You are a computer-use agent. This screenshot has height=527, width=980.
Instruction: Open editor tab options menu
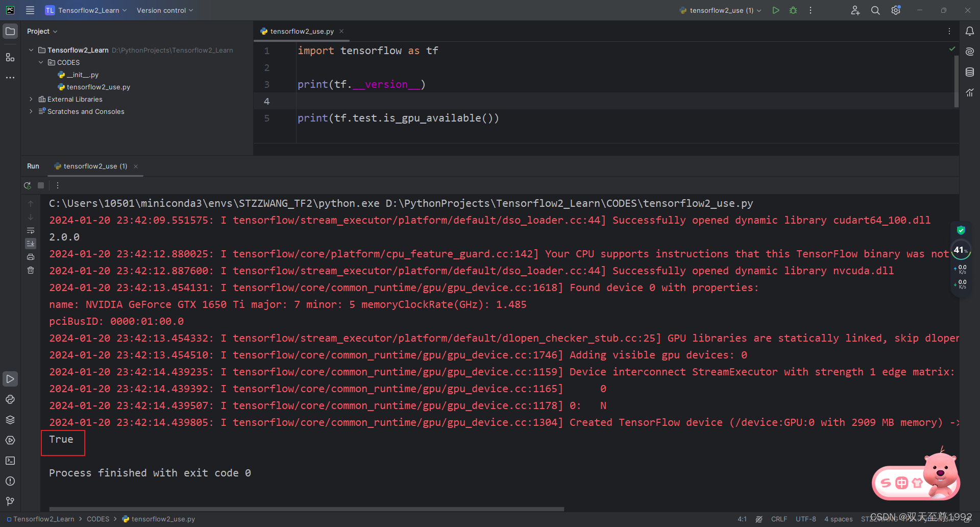[x=949, y=31]
